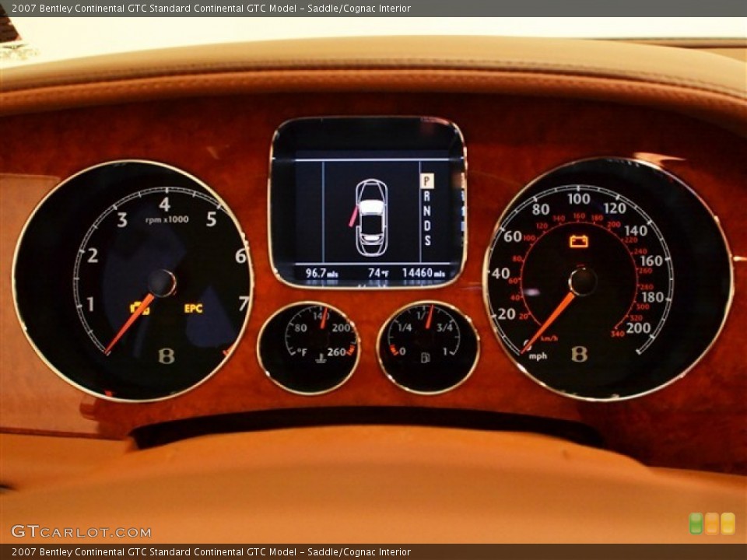
Task: Click the 20 mph mark on speedometer
Action: (x=506, y=313)
